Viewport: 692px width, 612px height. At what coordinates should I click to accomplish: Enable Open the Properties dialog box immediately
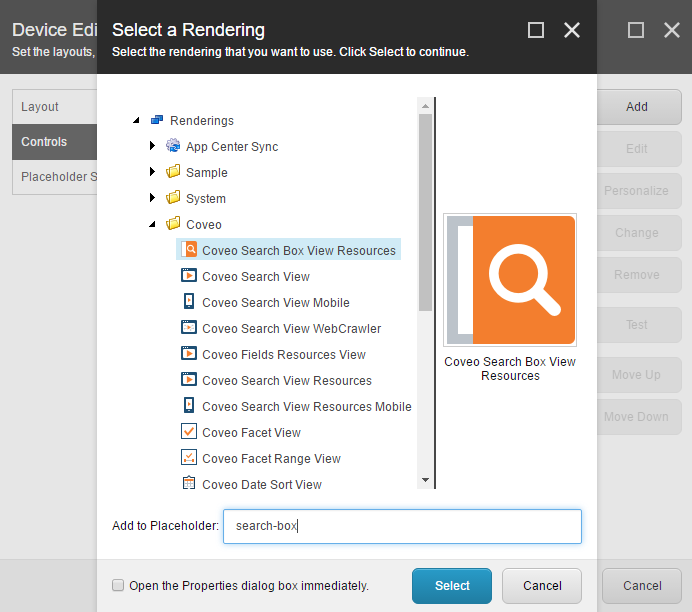[118, 585]
